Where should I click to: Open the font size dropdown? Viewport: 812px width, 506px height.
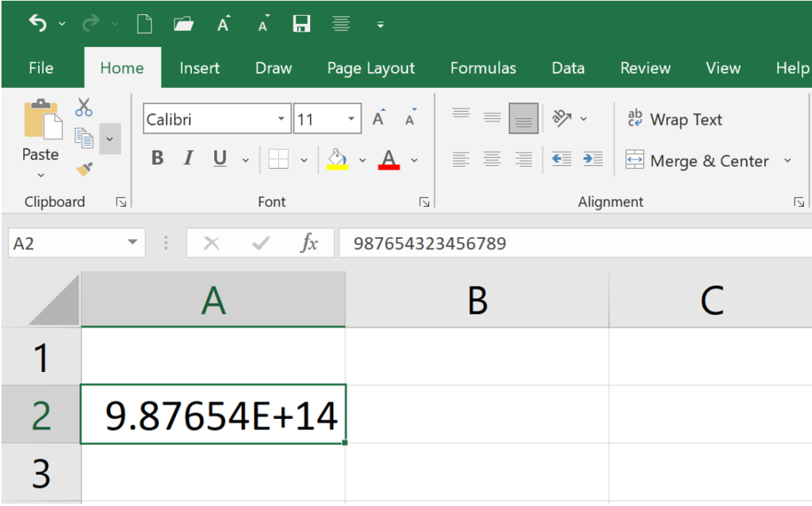point(351,120)
